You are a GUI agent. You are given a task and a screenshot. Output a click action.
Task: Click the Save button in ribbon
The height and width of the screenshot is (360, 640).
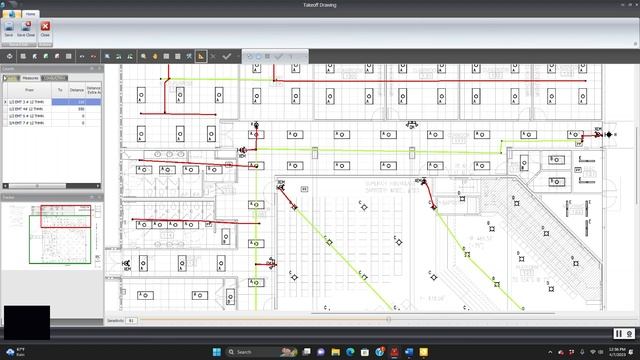click(x=9, y=29)
